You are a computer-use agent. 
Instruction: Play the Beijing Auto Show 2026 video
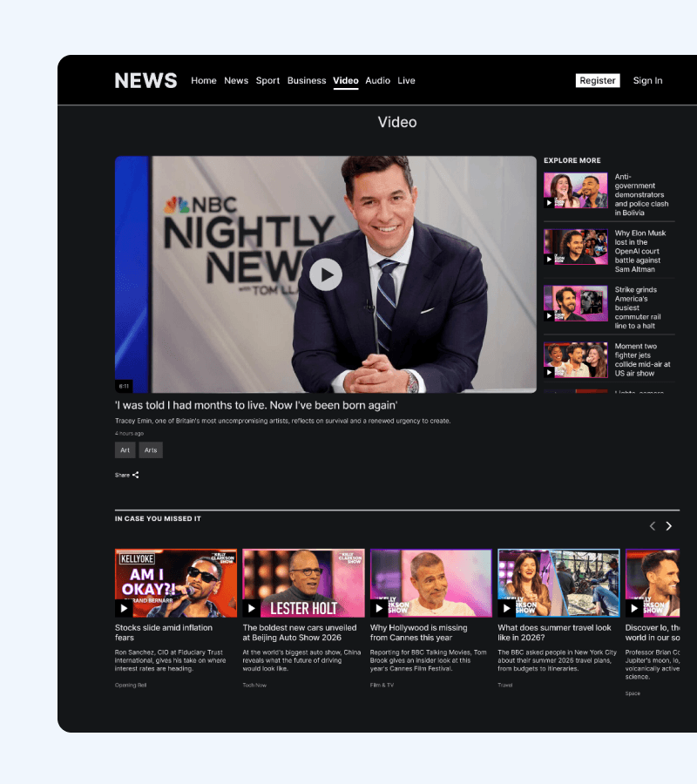coord(252,608)
